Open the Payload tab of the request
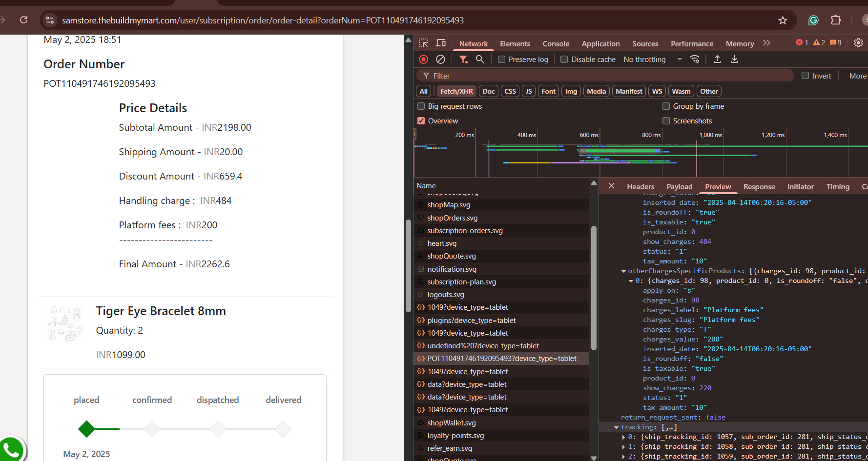The height and width of the screenshot is (461, 868). point(679,186)
